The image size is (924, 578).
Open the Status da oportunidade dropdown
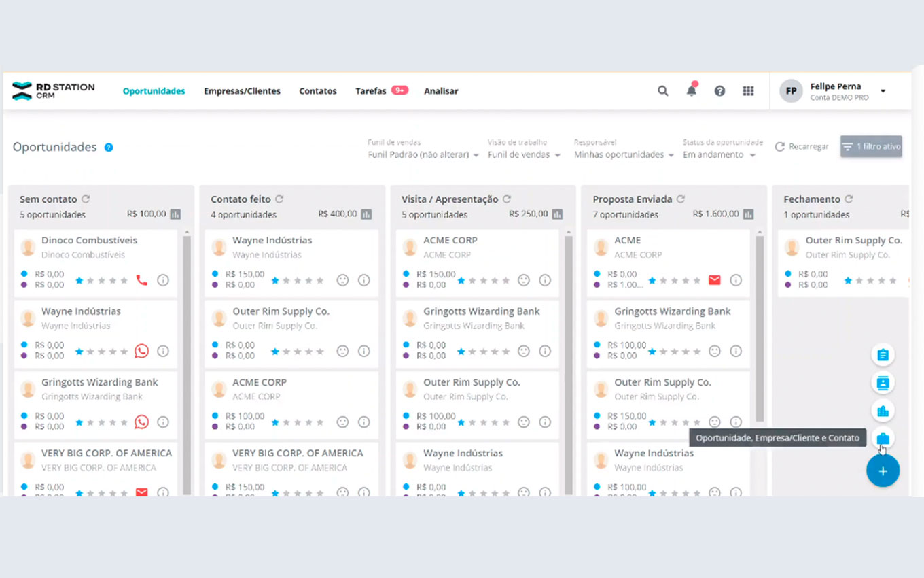(719, 155)
